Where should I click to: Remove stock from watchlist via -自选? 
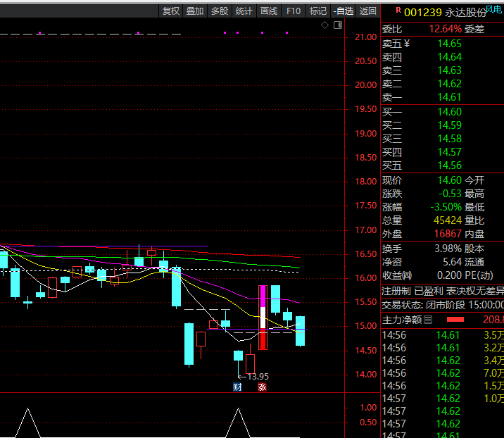(x=344, y=11)
